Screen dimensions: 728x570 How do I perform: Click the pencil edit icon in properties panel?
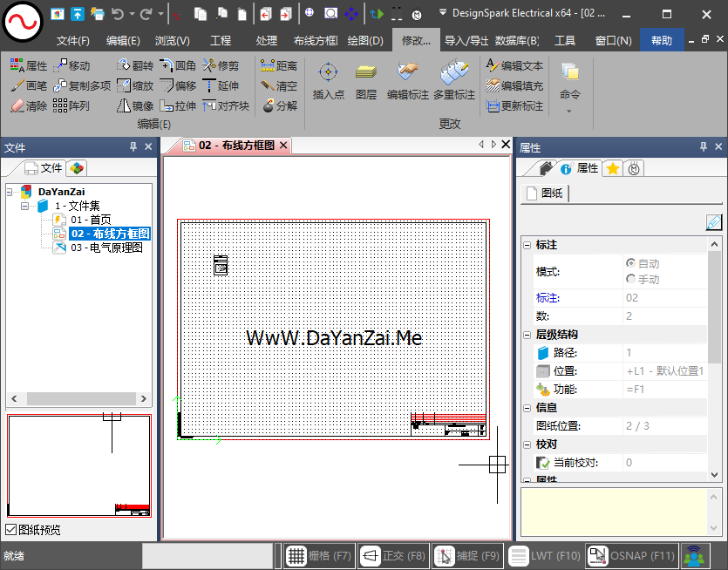click(713, 222)
